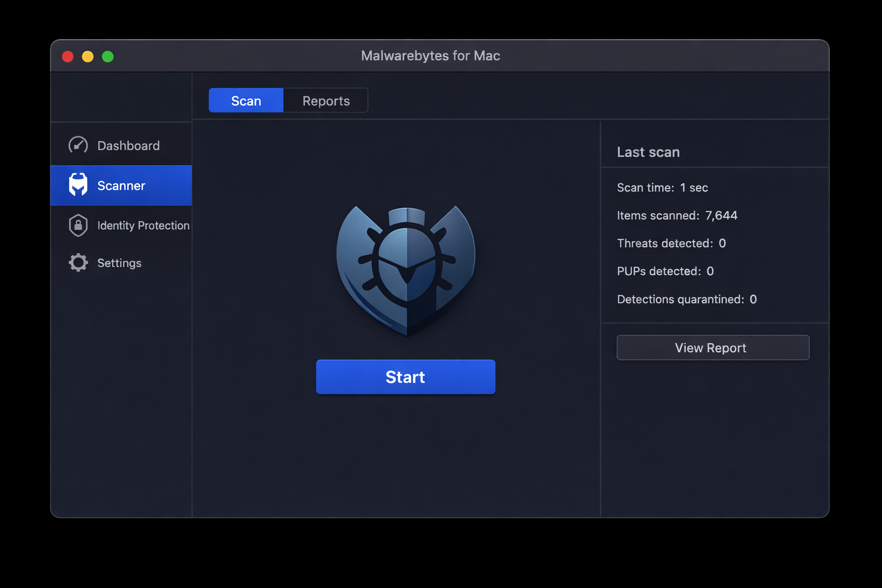Select Scanner in the sidebar
This screenshot has height=588, width=882.
coord(121,185)
